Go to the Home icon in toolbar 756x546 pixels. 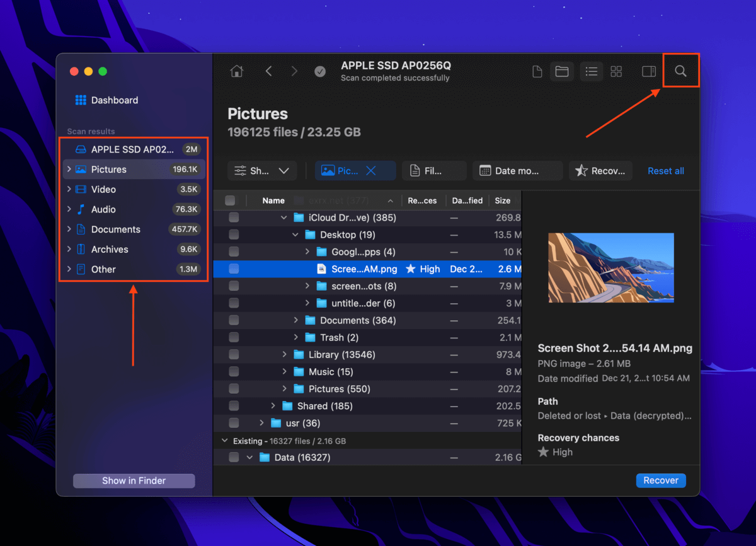pos(237,71)
